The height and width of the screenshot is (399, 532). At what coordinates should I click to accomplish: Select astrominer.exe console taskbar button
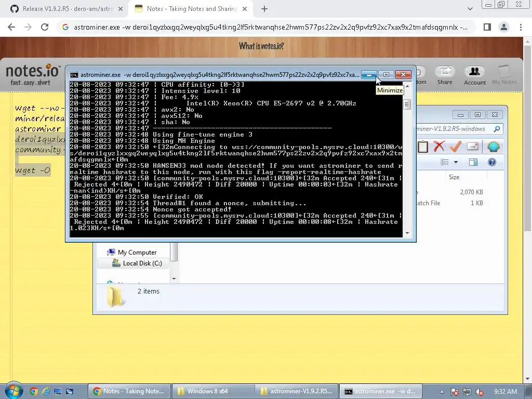click(x=380, y=391)
